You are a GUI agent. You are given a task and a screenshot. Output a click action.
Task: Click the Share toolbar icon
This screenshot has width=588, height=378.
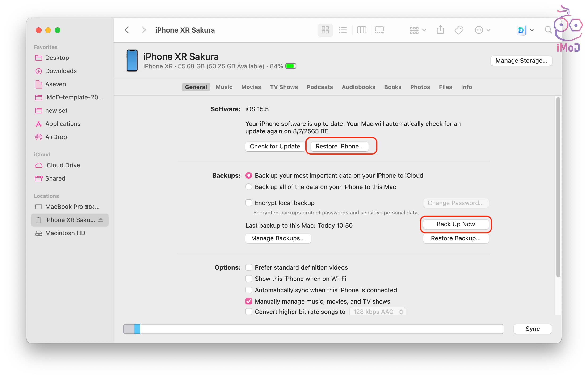tap(440, 30)
